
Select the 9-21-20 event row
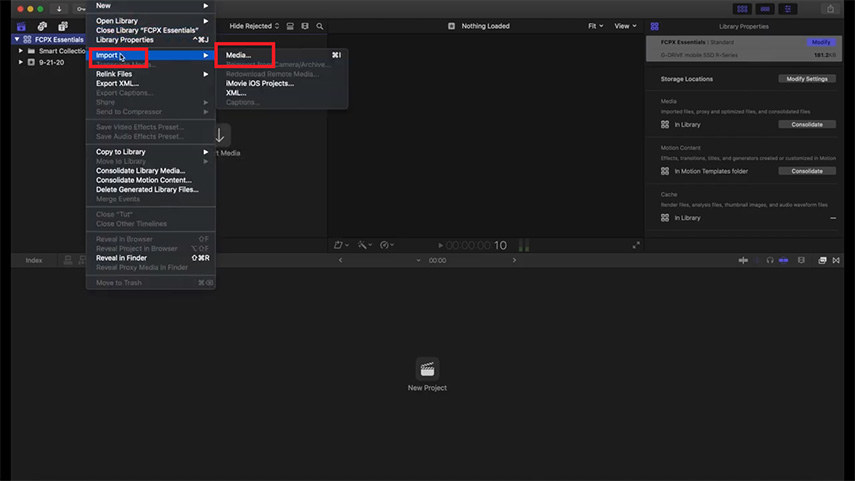[x=49, y=62]
